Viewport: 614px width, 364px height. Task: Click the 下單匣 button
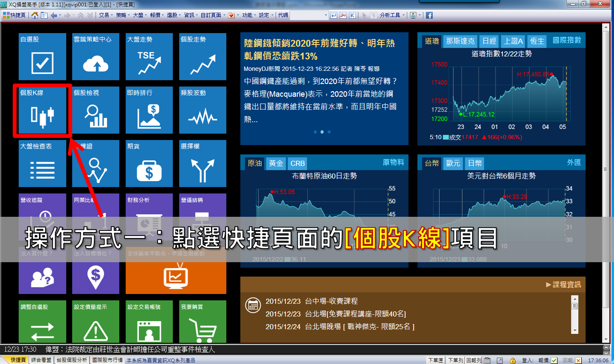tap(436, 360)
